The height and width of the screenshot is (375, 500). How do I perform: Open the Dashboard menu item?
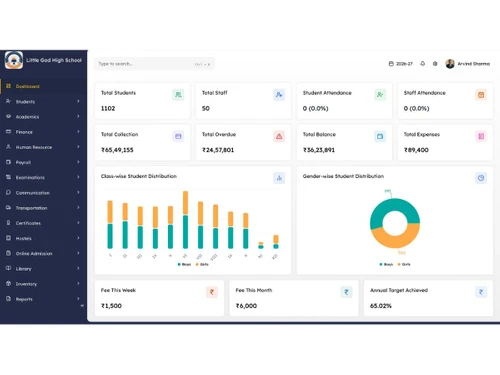44,86
